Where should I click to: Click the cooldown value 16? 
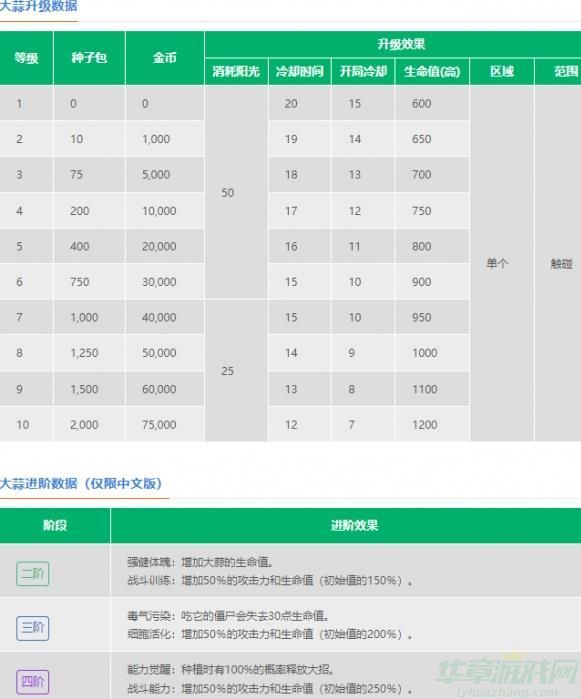[x=291, y=246]
